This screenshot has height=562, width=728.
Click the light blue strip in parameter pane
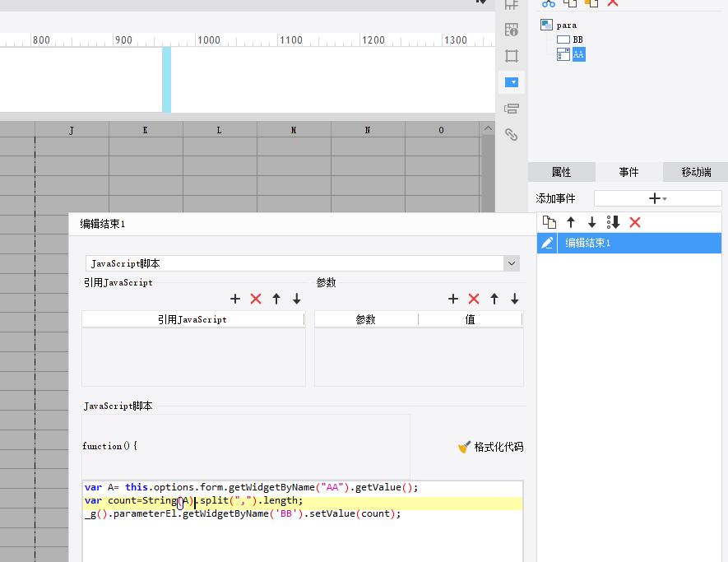tap(167, 80)
